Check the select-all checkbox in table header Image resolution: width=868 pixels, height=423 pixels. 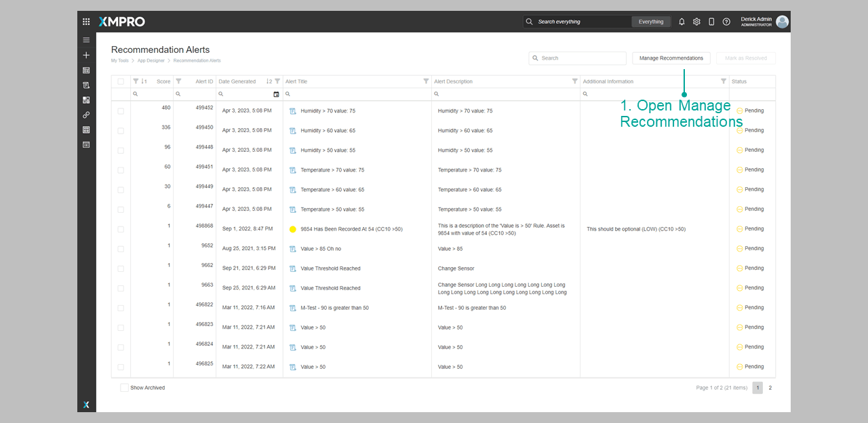(x=121, y=81)
